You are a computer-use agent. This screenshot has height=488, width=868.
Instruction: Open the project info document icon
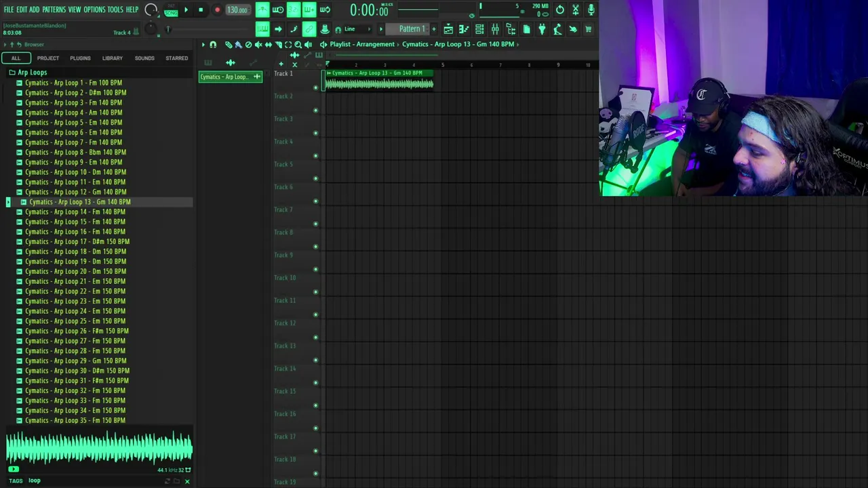pyautogui.click(x=526, y=29)
